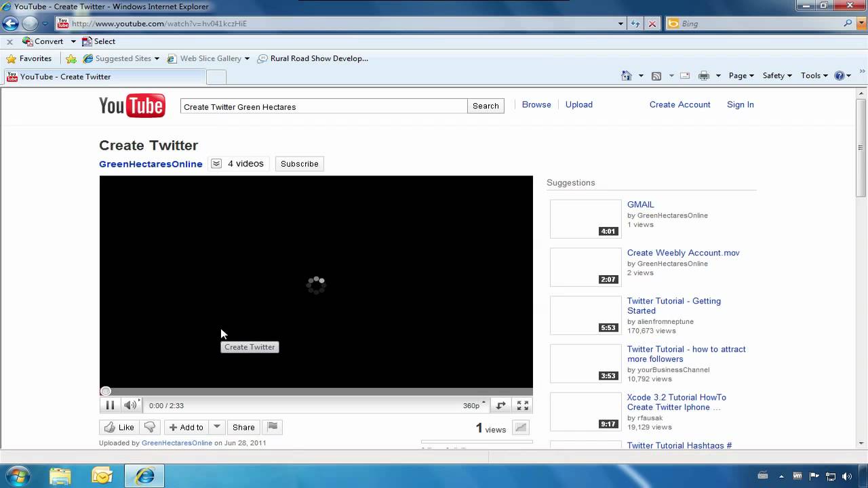Expand the Add to dropdown arrow
868x488 pixels.
tap(216, 427)
